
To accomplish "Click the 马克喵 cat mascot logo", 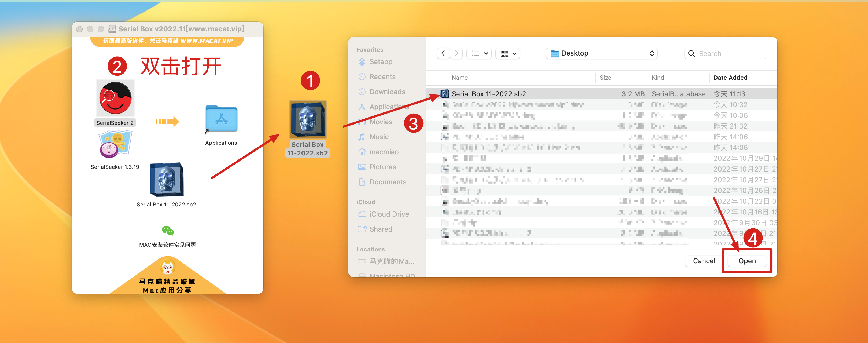I will pyautogui.click(x=167, y=267).
